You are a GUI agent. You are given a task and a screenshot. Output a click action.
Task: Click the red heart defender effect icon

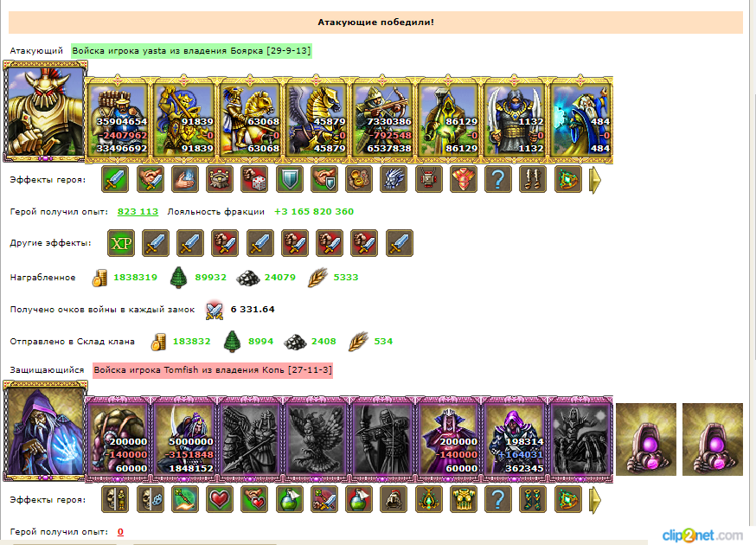(220, 499)
